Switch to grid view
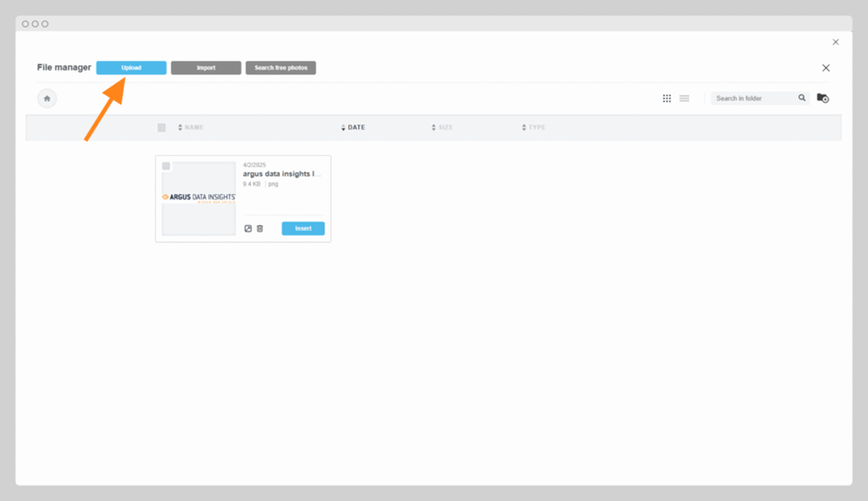This screenshot has width=868, height=501. [667, 98]
